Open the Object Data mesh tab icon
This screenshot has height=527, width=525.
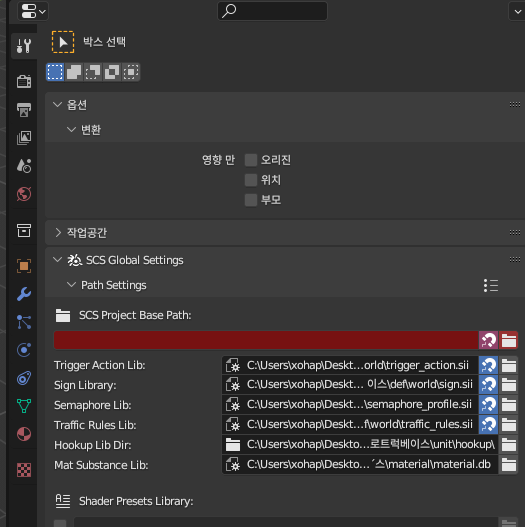coord(24,406)
